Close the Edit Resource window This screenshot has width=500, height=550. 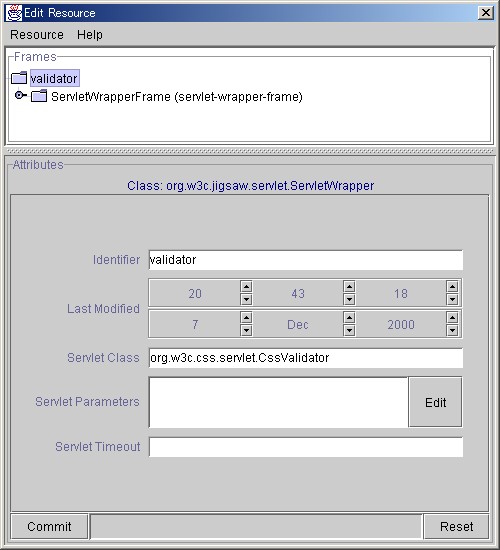coord(486,13)
